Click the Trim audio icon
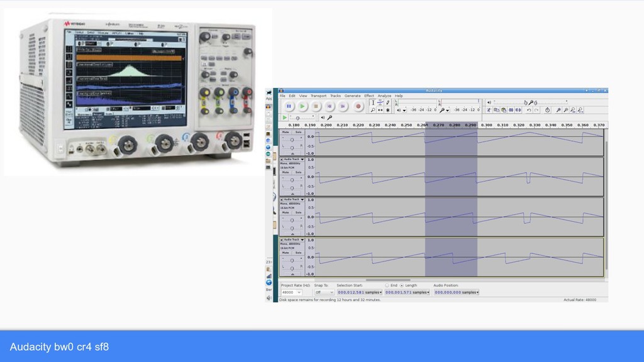This screenshot has width=644, height=362. click(x=511, y=110)
